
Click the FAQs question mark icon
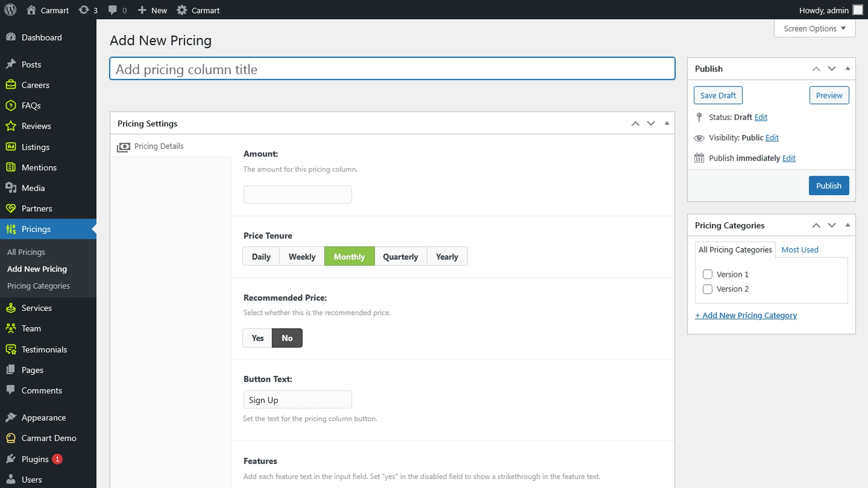click(11, 105)
